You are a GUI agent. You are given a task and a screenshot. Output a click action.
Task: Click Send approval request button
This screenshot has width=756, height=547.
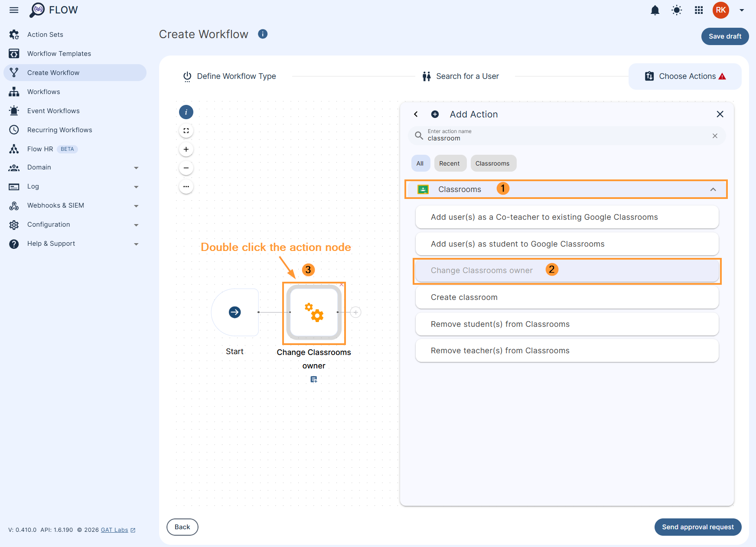pyautogui.click(x=697, y=527)
